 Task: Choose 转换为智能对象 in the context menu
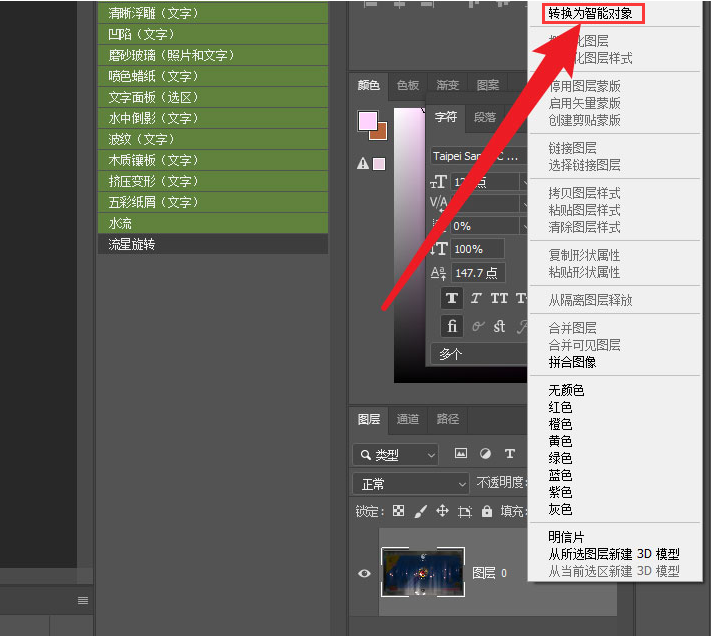590,14
